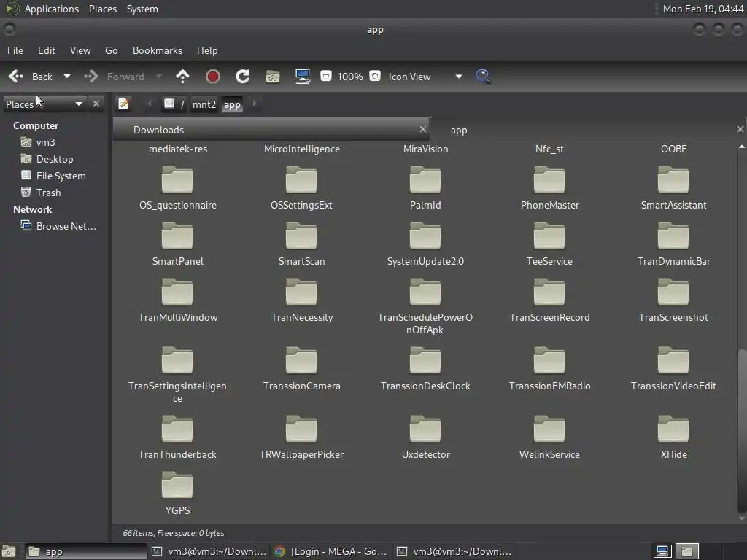
Task: Select the PalmId folder
Action: [425, 187]
